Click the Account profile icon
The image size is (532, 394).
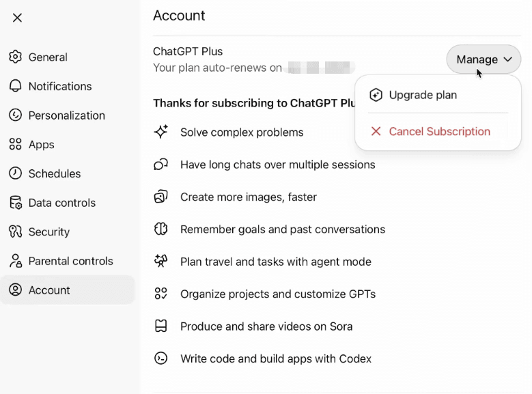[x=15, y=290]
